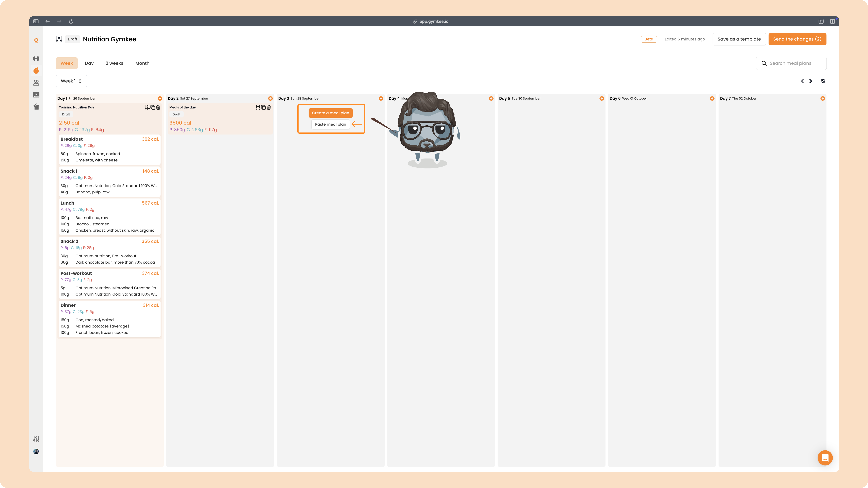Copy the Meals of the day plan
This screenshot has width=868, height=488.
[263, 107]
